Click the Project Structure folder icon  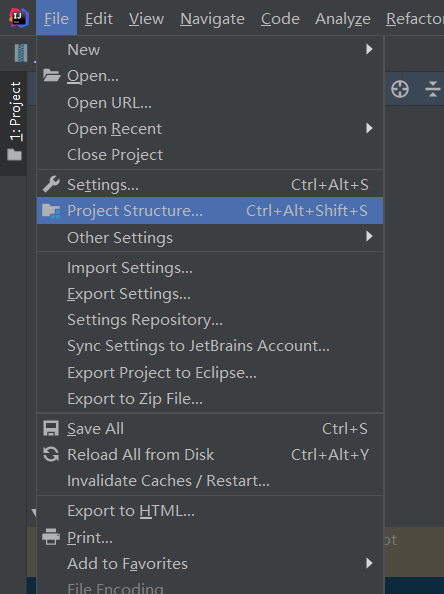[x=51, y=211]
